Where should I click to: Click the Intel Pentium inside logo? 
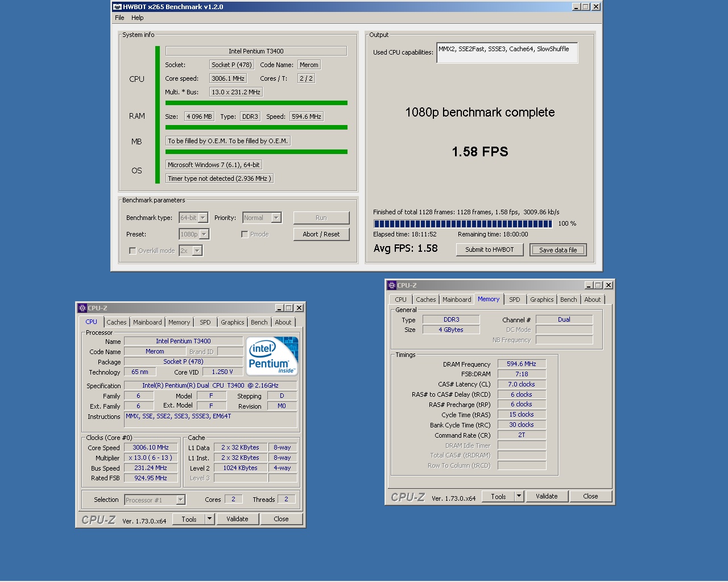pyautogui.click(x=272, y=356)
